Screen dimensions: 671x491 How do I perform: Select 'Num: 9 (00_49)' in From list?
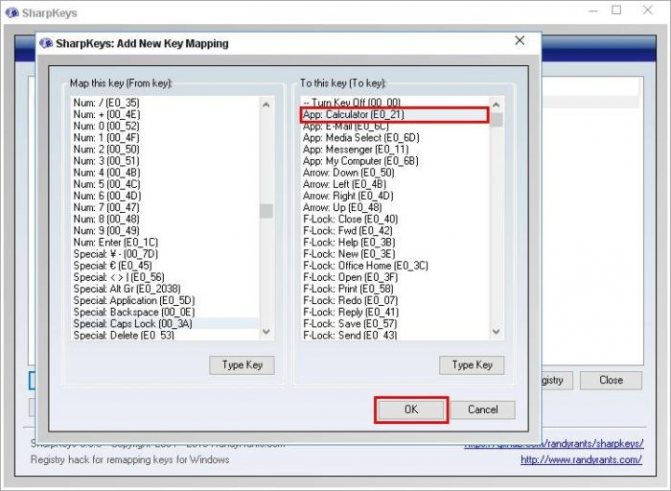[165, 231]
